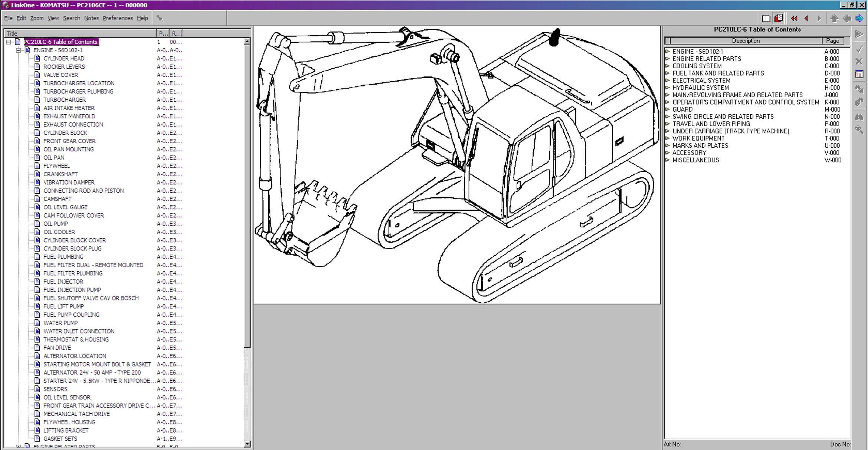This screenshot has height=450, width=868.
Task: Open the Preferences menu
Action: (118, 18)
